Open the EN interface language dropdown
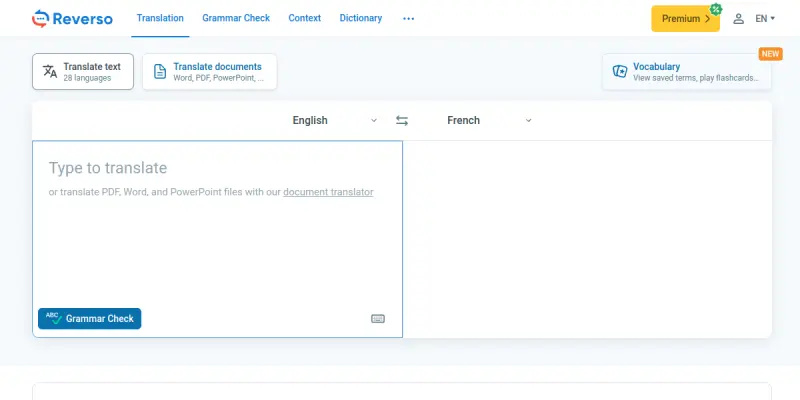Viewport: 800px width, 400px height. (765, 18)
